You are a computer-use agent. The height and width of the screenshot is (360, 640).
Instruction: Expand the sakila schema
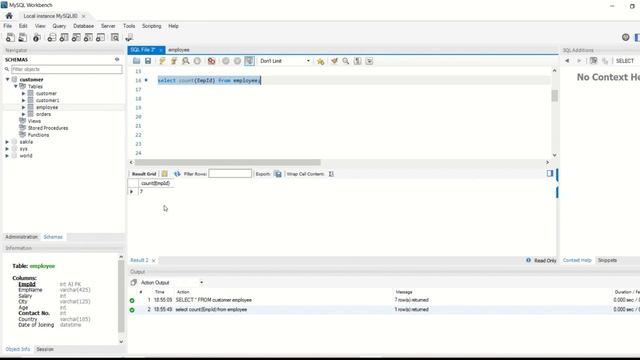coord(7,142)
